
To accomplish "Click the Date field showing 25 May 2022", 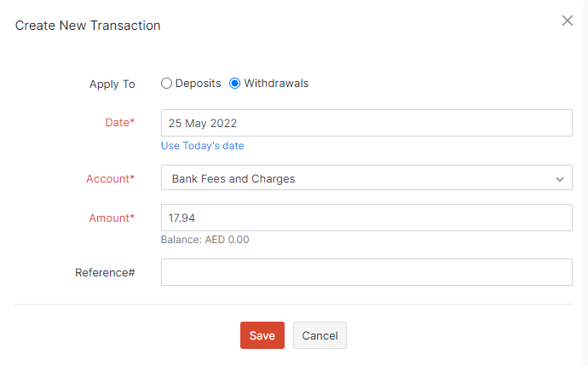I will (366, 123).
